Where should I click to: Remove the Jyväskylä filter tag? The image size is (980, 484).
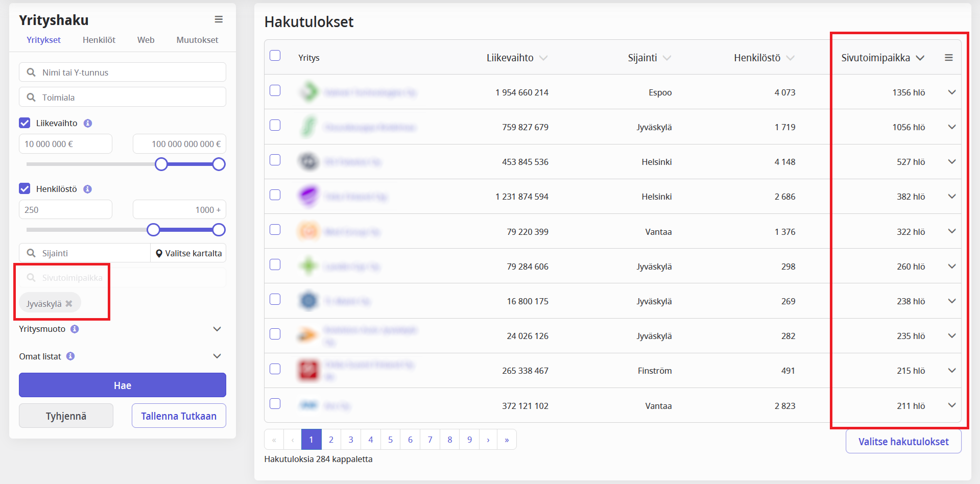click(69, 304)
